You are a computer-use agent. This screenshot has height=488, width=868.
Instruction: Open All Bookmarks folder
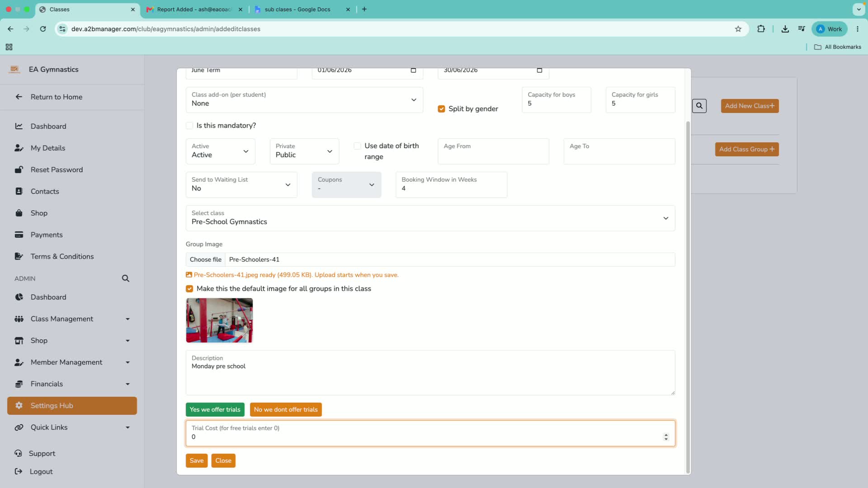(x=838, y=47)
